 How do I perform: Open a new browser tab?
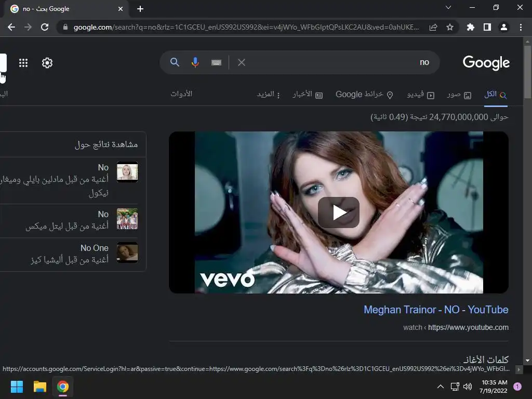(x=140, y=9)
